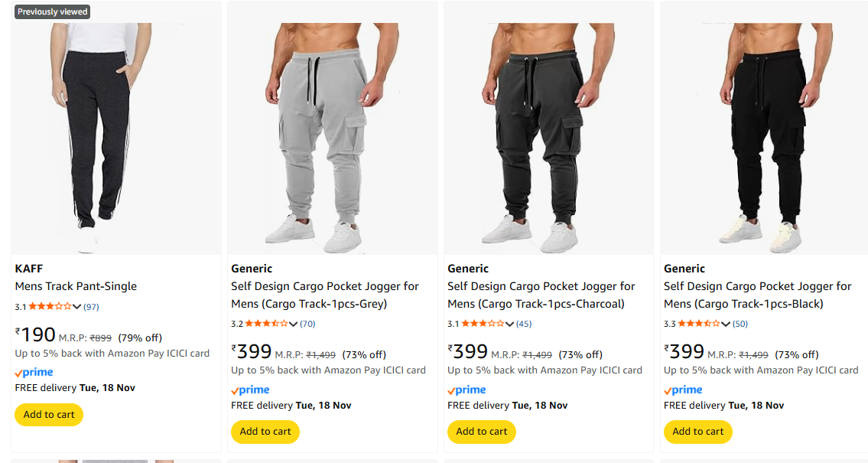
Task: Add the Grey cargo jogger to cart
Action: coord(265,432)
